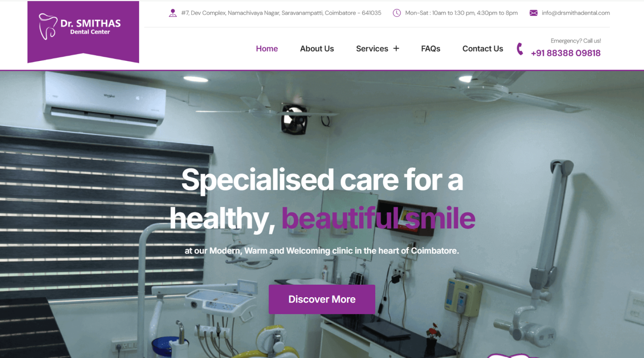Go to the About Us page
The image size is (644, 358).
click(x=317, y=49)
